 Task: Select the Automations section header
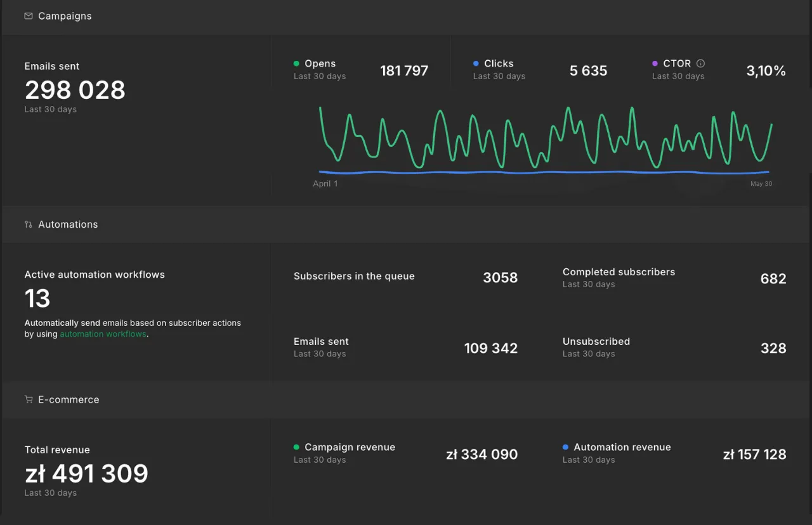tap(406, 224)
